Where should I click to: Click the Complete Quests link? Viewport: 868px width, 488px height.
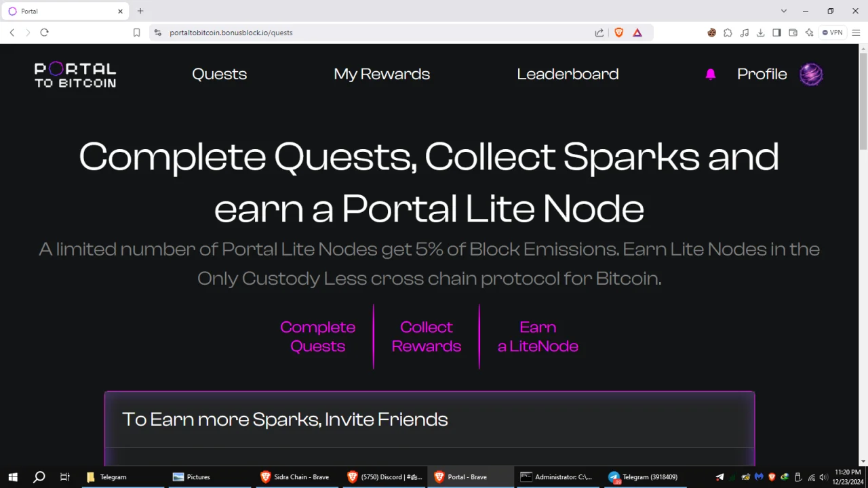(x=318, y=337)
